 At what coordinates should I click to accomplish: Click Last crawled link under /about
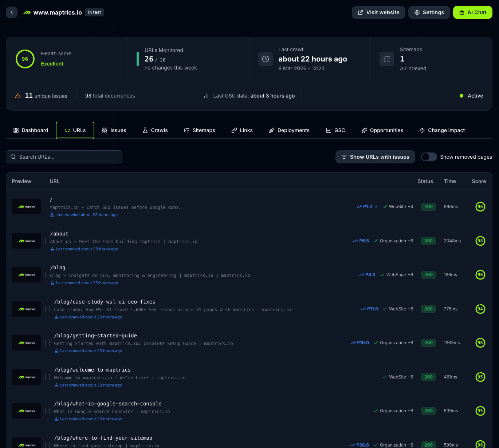coord(84,249)
